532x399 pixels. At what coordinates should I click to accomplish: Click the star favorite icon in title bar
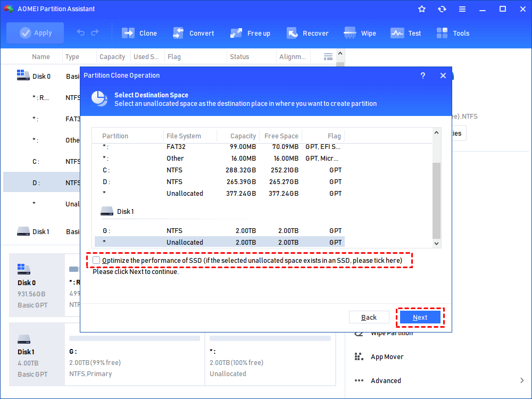(x=422, y=9)
